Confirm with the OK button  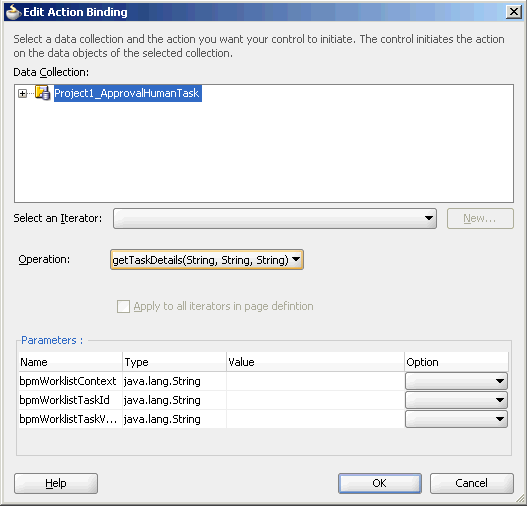coord(379,483)
